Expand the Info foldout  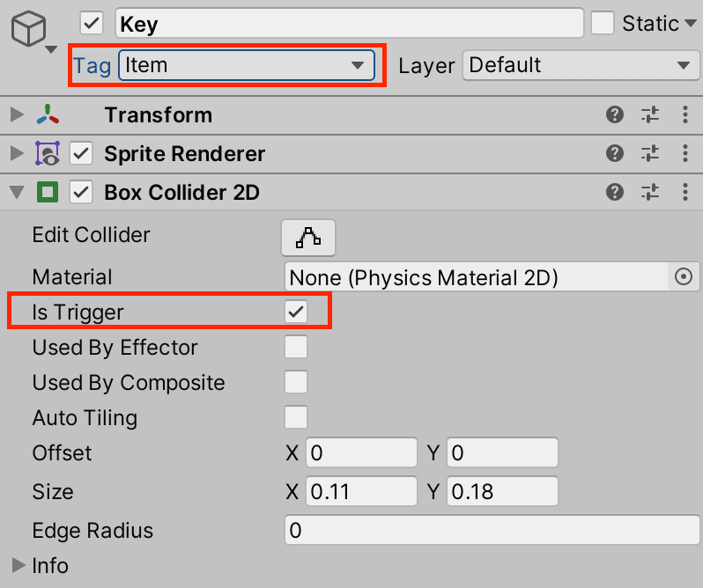point(18,565)
